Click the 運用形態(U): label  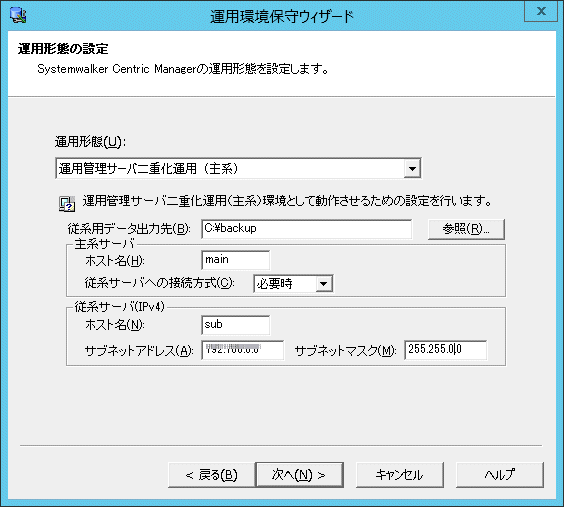[x=90, y=142]
